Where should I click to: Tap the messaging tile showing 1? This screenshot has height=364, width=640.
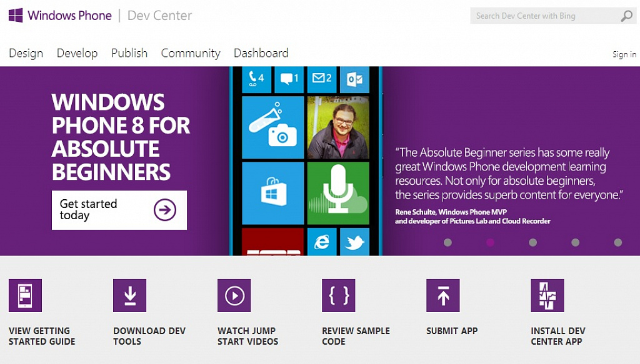[289, 79]
